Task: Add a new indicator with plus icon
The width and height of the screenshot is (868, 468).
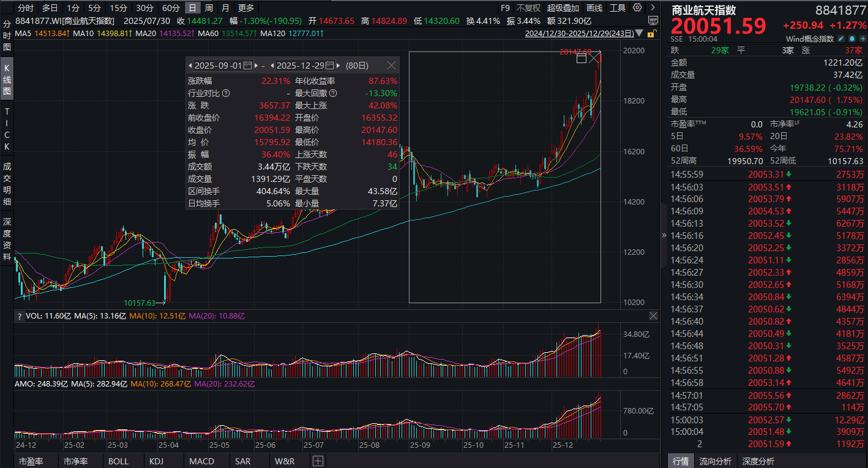Action: click(318, 461)
